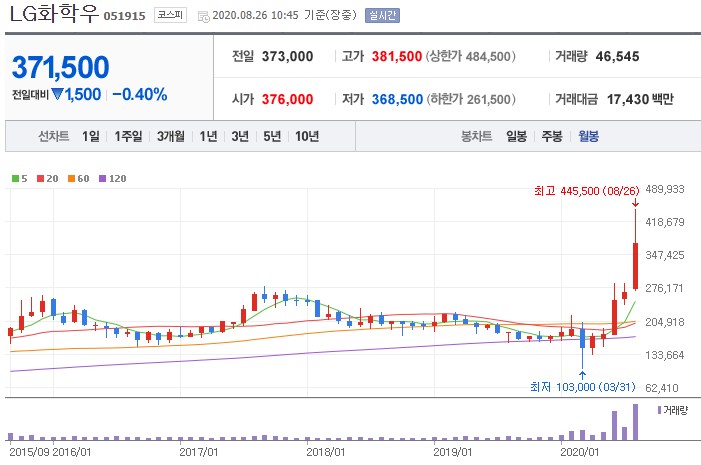Click the -0.40% change value
701x465 pixels.
140,94
